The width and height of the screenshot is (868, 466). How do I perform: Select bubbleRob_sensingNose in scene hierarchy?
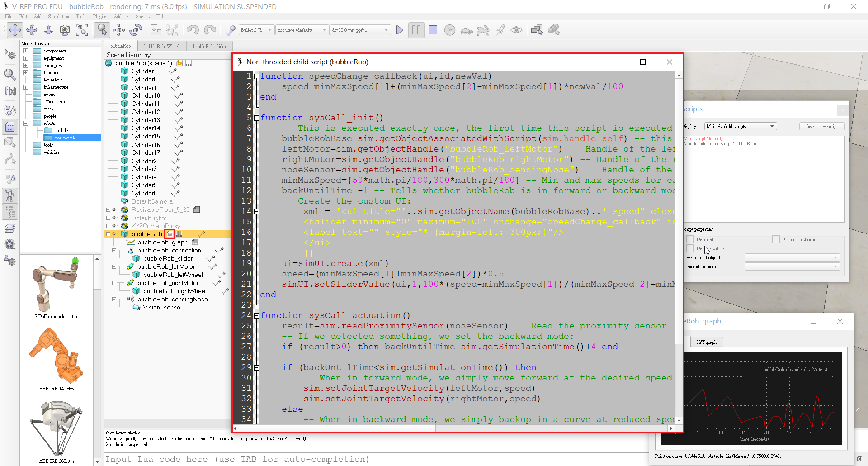click(172, 299)
